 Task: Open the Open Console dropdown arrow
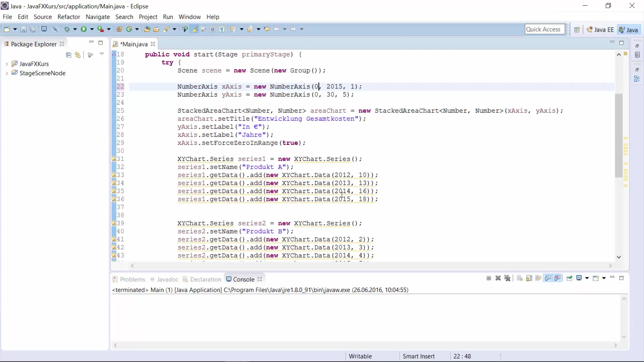click(x=604, y=278)
